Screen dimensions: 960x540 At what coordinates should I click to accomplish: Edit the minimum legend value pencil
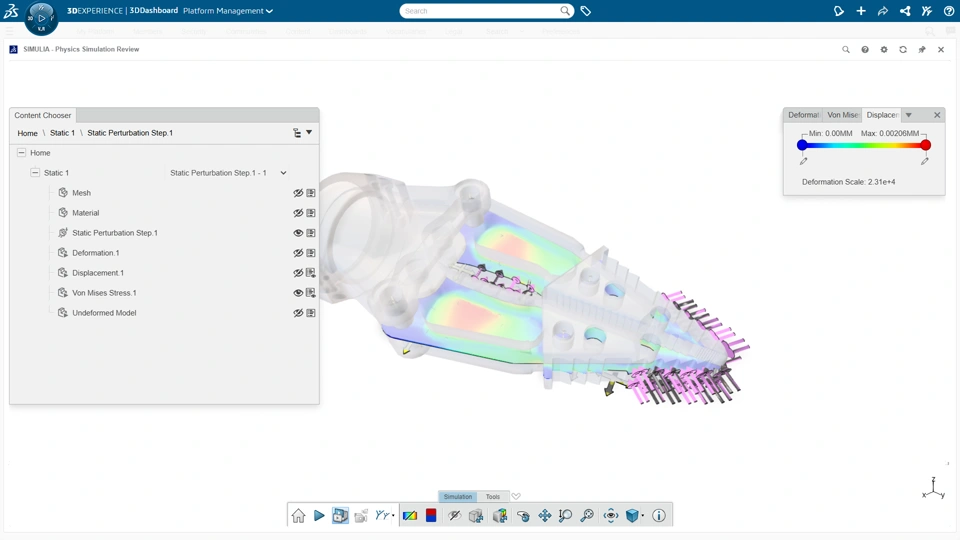tap(803, 162)
